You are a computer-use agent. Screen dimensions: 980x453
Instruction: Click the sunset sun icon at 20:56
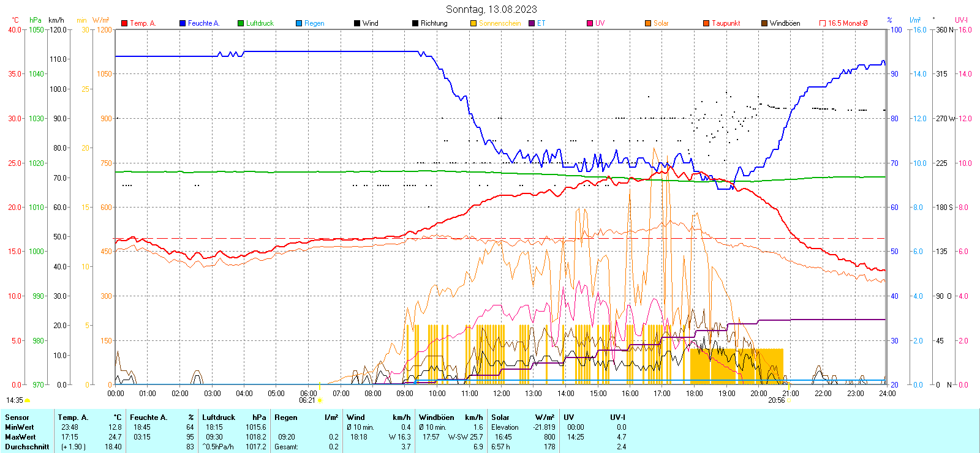point(789,400)
